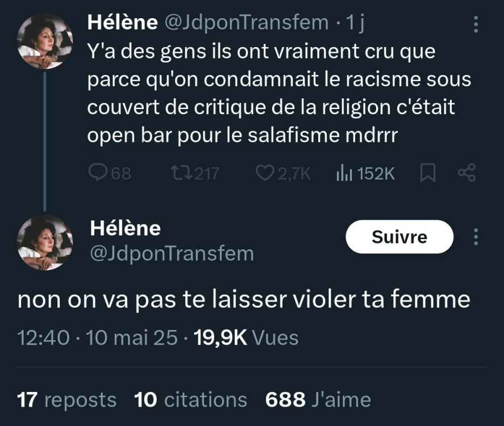Open the share icon on the first tweet
Screen dimensions: 504x426
click(466, 172)
